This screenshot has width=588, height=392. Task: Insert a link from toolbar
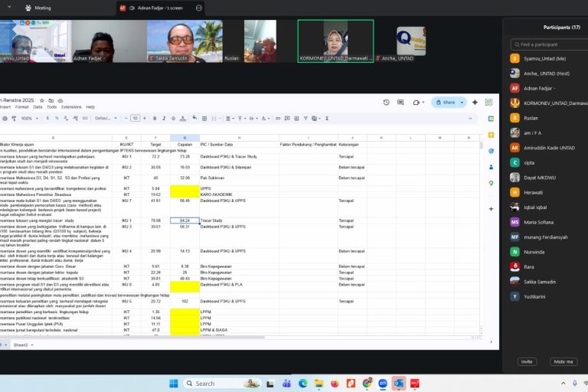278,119
